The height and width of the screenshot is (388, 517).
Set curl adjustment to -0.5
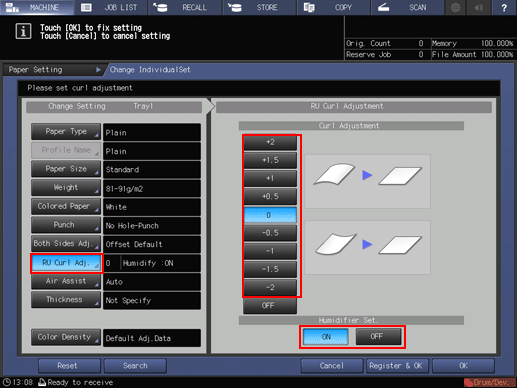tap(270, 233)
